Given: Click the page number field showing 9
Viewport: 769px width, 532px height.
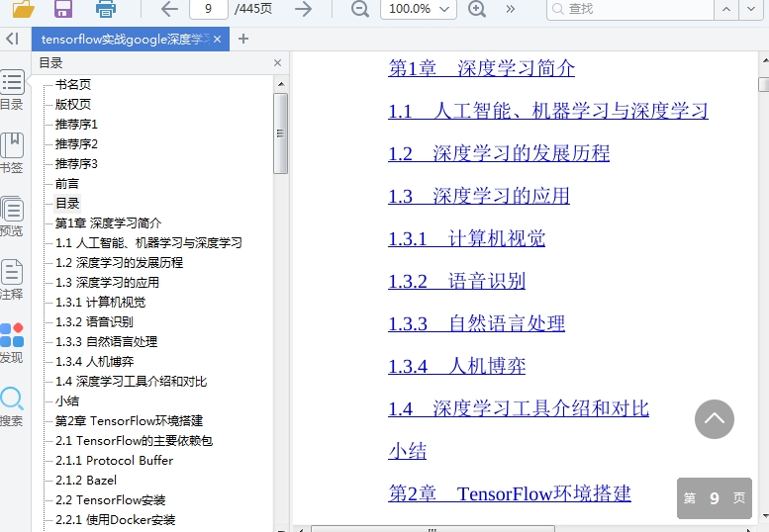Looking at the screenshot, I should [x=209, y=9].
